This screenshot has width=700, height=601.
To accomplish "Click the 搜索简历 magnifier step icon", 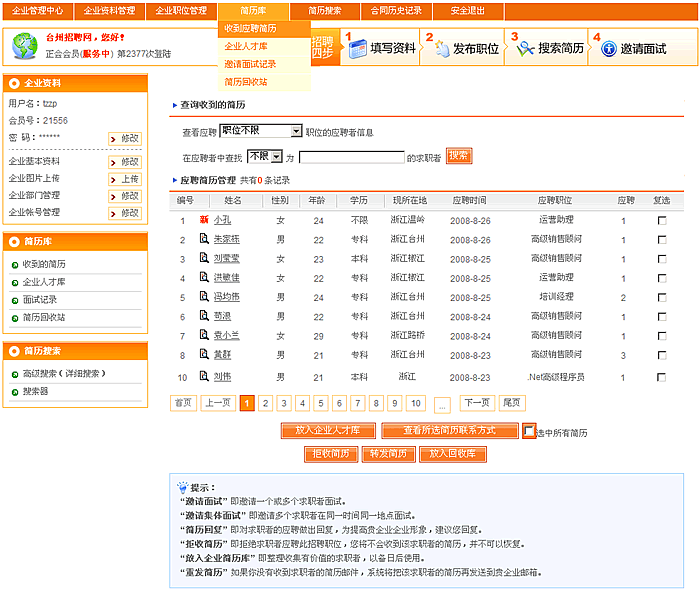I will [x=524, y=47].
